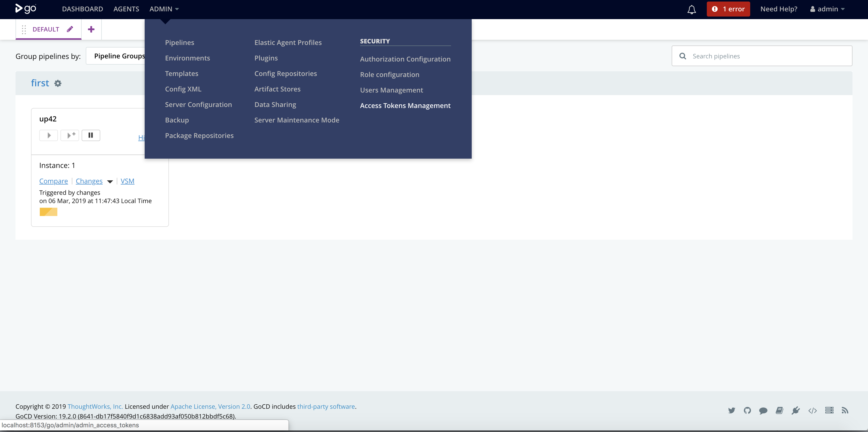Trigger up42 pipeline with options
The image size is (868, 432).
pyautogui.click(x=70, y=135)
